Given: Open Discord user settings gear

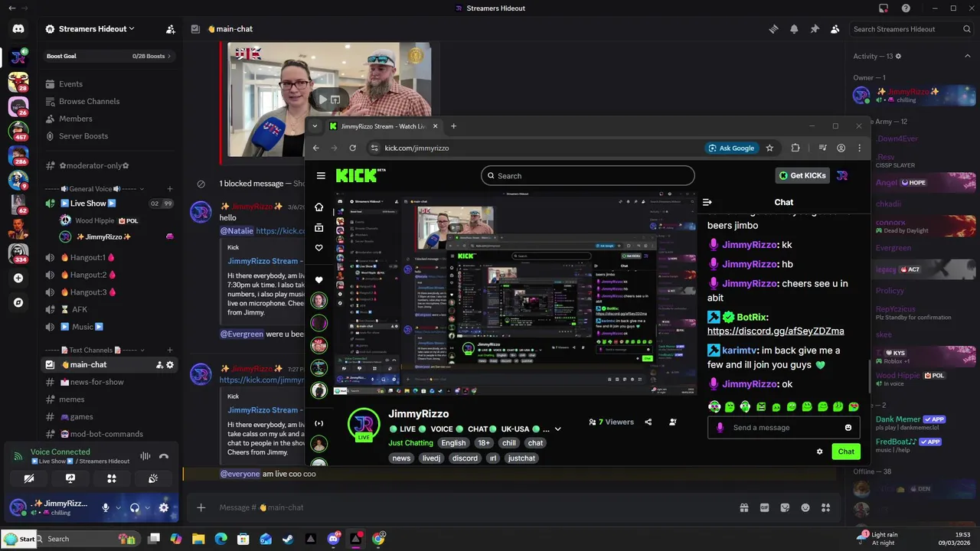Looking at the screenshot, I should [x=163, y=507].
